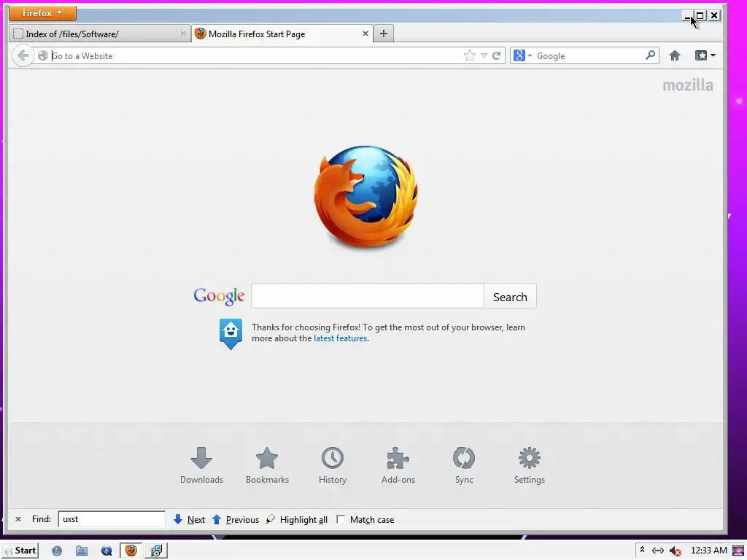Open Downloads from the start page
This screenshot has width=747, height=560.
point(201,465)
